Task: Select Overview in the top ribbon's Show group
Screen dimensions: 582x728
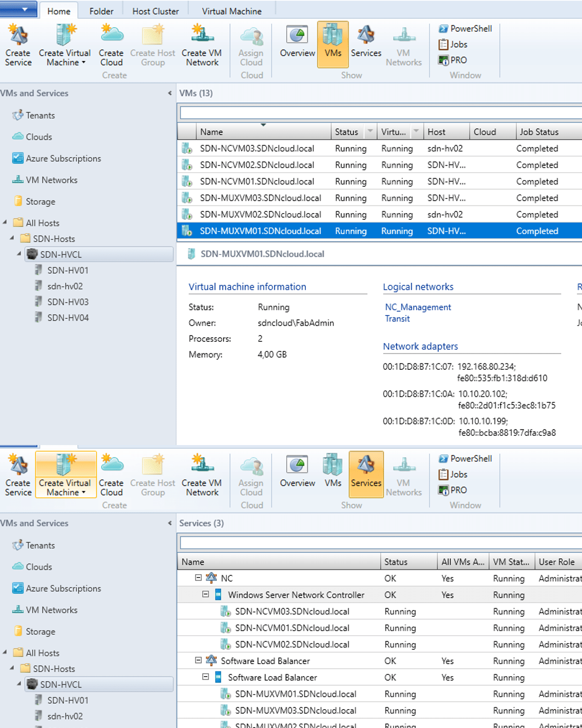Action: 297,42
